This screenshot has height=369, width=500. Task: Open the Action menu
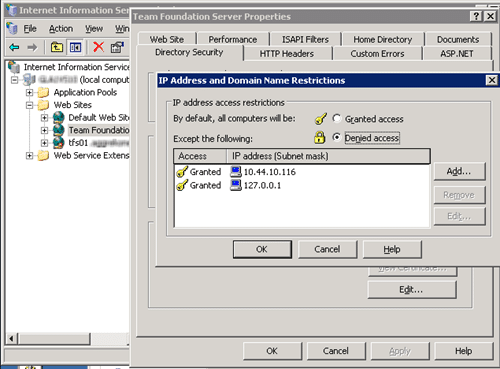coord(61,29)
